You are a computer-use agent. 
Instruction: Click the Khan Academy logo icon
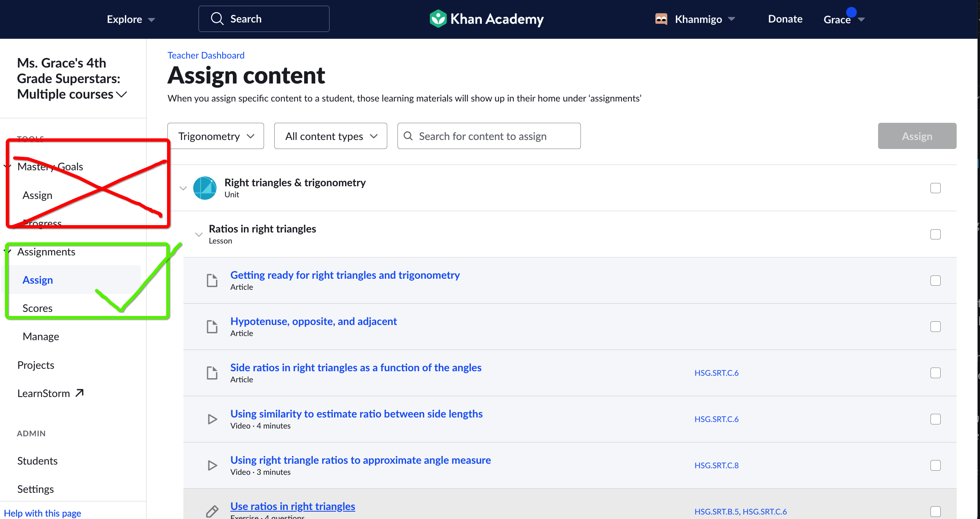point(438,19)
